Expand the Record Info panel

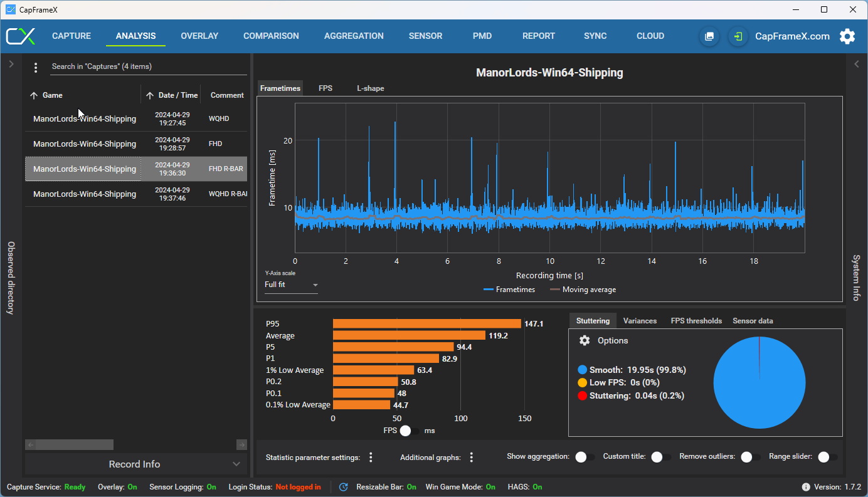(134, 464)
